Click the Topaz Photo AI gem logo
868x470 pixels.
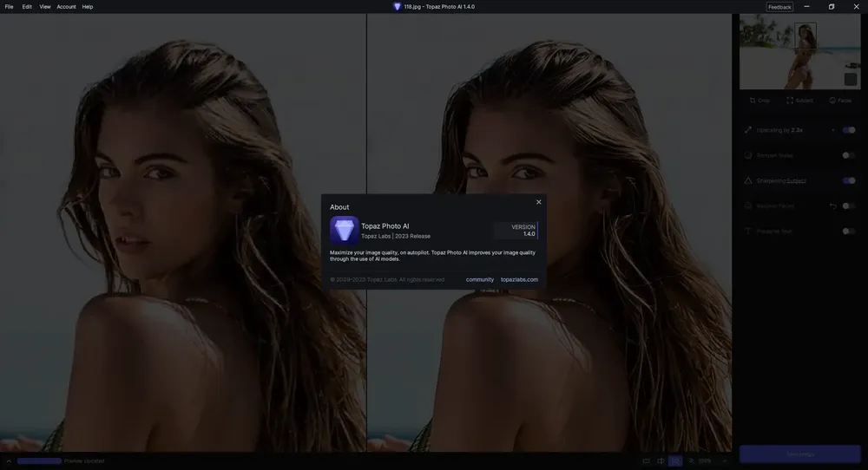(x=344, y=230)
